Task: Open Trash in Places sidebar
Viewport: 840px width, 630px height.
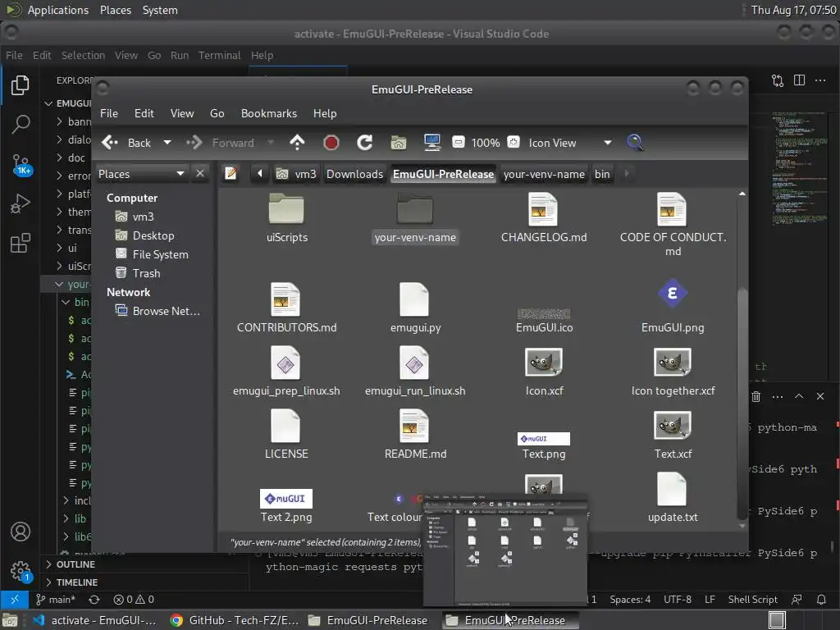Action: click(x=146, y=273)
